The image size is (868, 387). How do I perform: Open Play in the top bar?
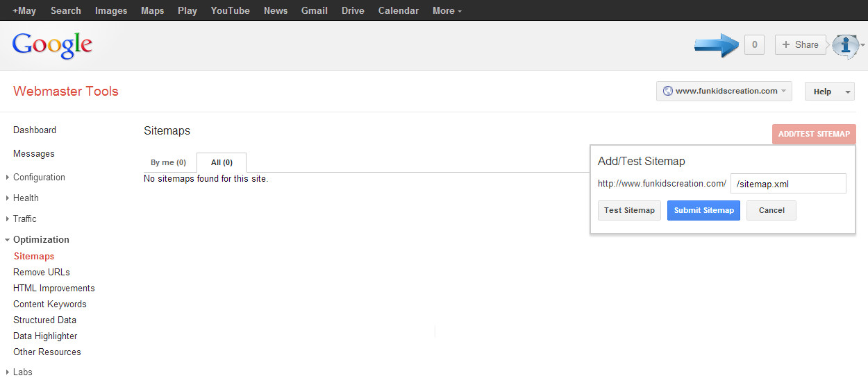pyautogui.click(x=187, y=10)
